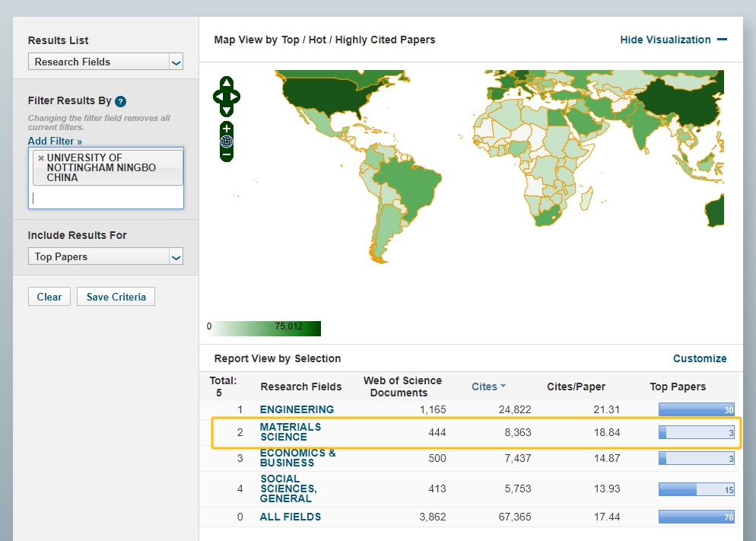Click Engineering cites value 24,822

[514, 409]
